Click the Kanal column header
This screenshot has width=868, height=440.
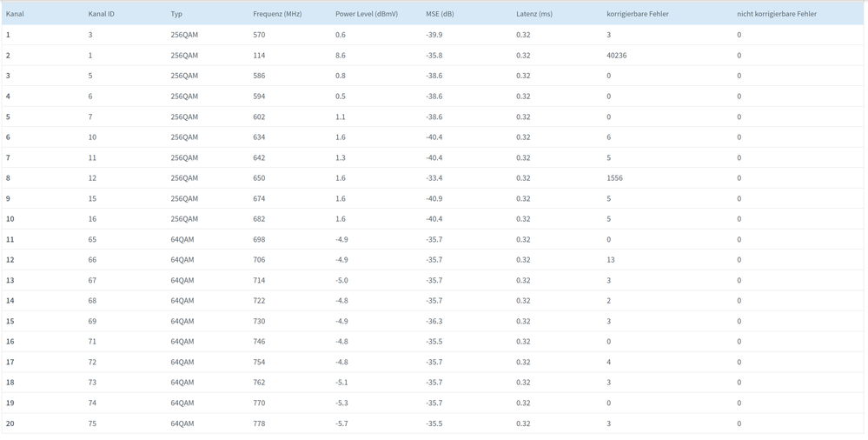click(15, 14)
